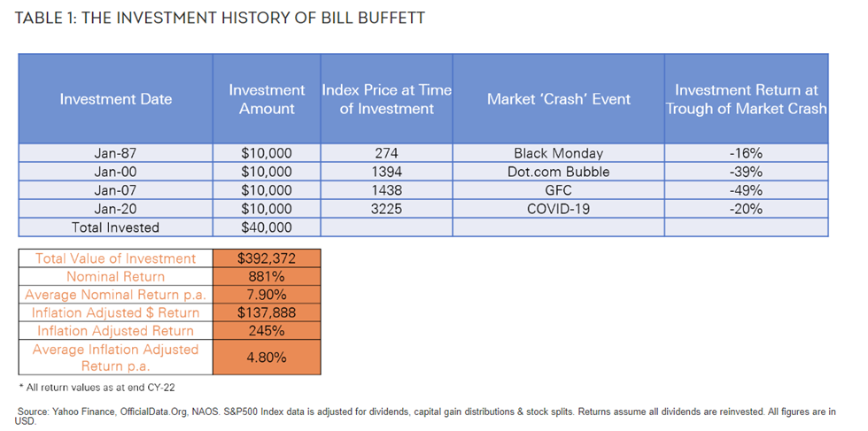Viewport: 868px width, 431px height.
Task: Select the 'Investment Date' column header
Action: pos(116,99)
